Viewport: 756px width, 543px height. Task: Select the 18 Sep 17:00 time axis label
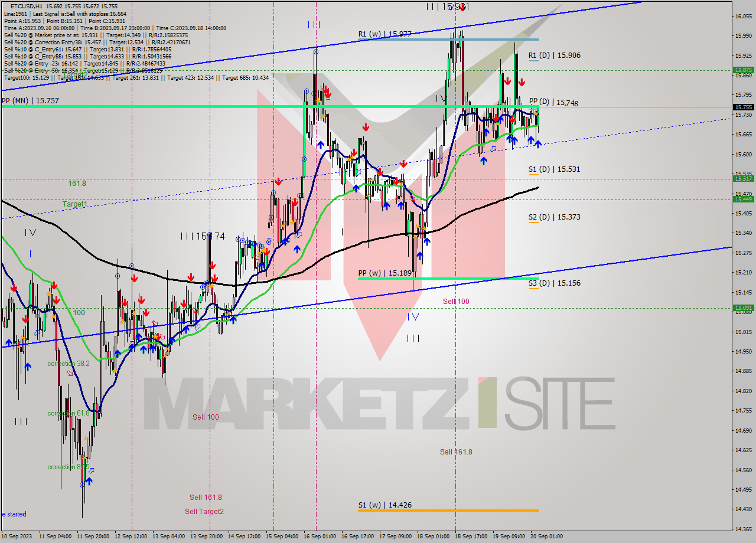click(472, 537)
